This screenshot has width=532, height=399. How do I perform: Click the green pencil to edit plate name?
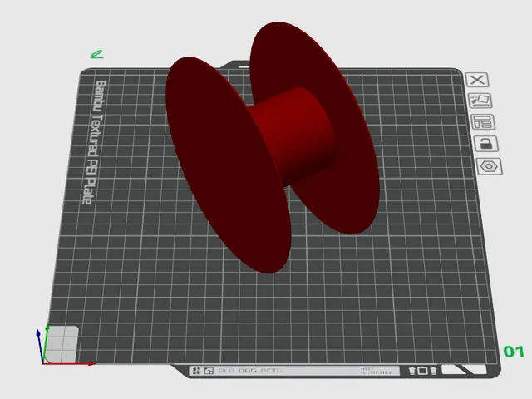[96, 54]
